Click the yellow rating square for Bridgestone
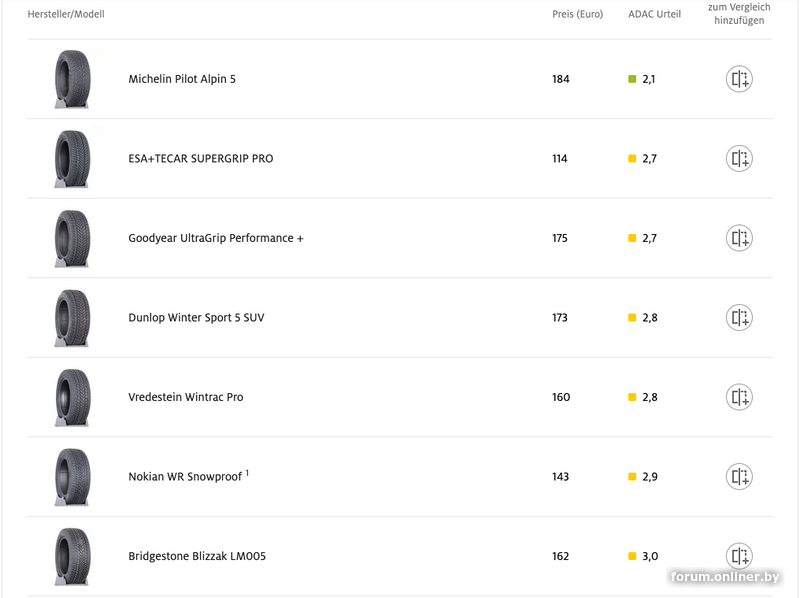800x598 pixels. (632, 556)
